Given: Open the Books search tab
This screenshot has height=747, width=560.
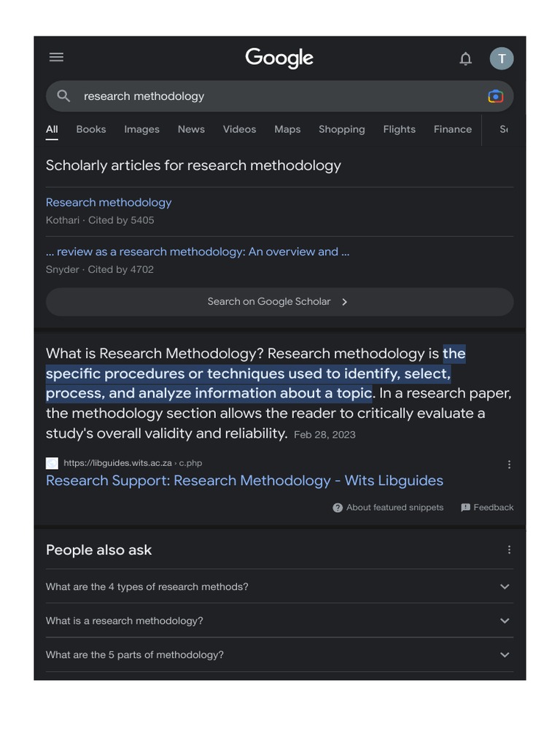Looking at the screenshot, I should [x=91, y=129].
